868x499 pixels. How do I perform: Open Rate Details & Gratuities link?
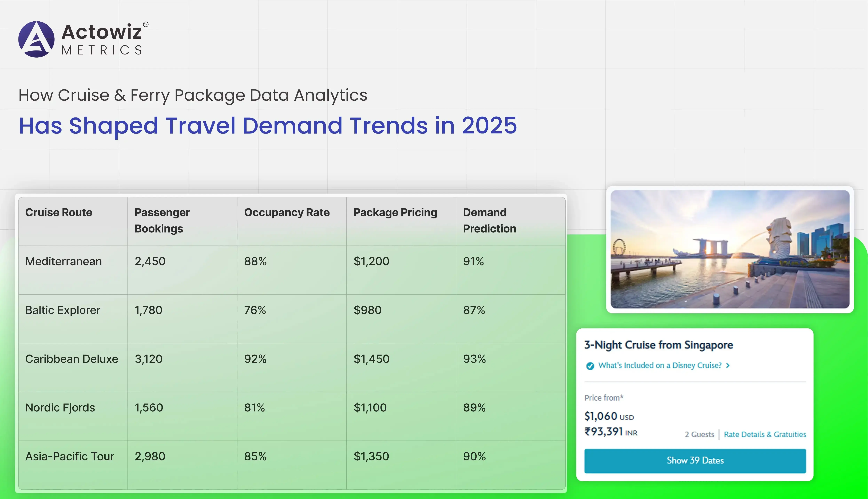pos(764,435)
